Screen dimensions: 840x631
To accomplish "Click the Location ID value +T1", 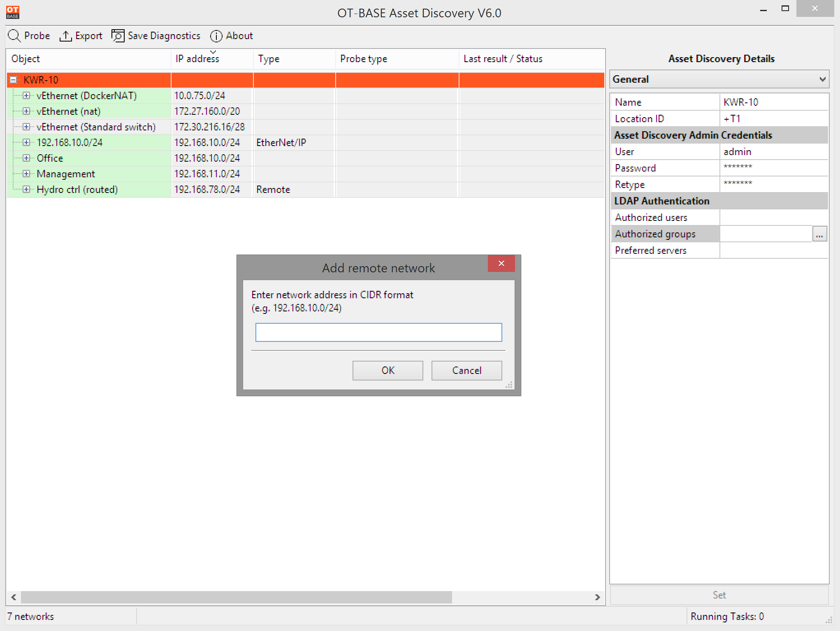I will [774, 118].
